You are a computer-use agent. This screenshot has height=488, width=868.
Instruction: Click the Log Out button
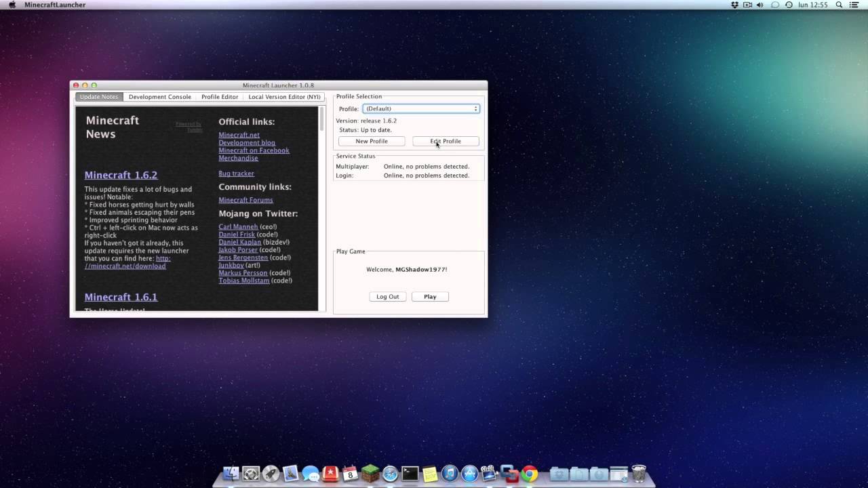388,296
